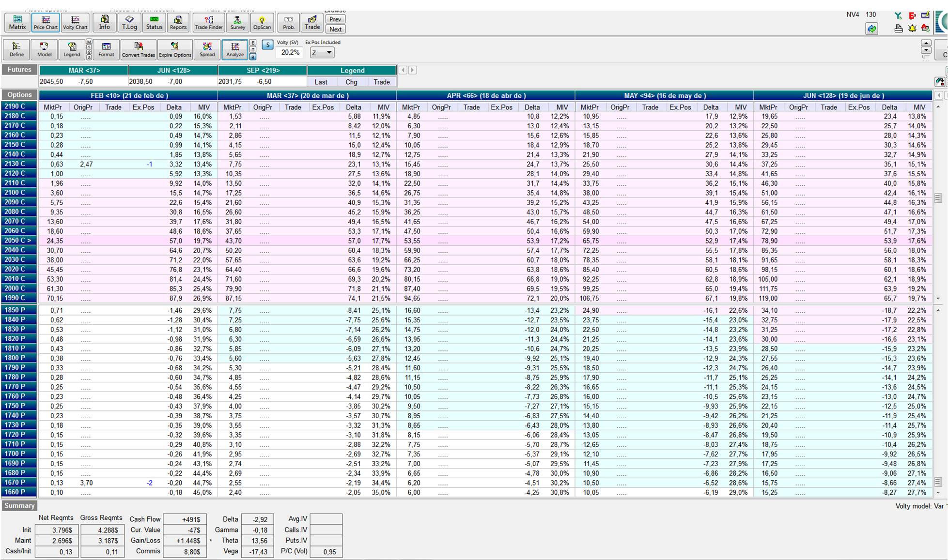The width and height of the screenshot is (948, 560).
Task: Click the printer icon
Action: [x=899, y=29]
